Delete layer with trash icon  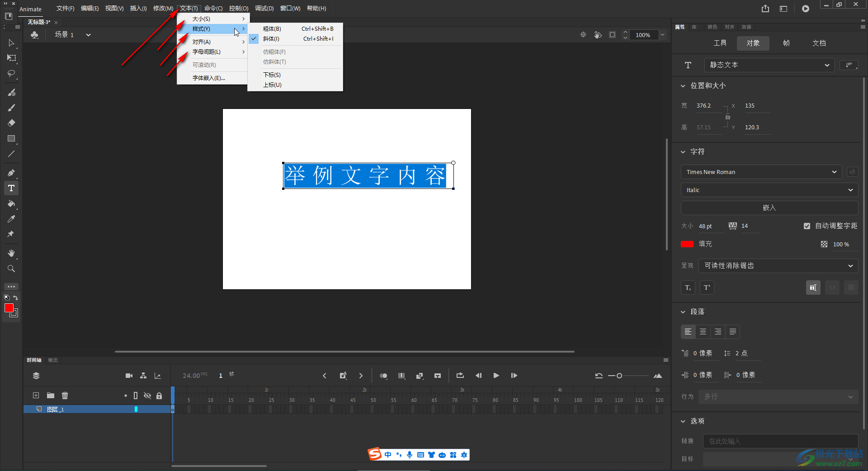click(65, 396)
